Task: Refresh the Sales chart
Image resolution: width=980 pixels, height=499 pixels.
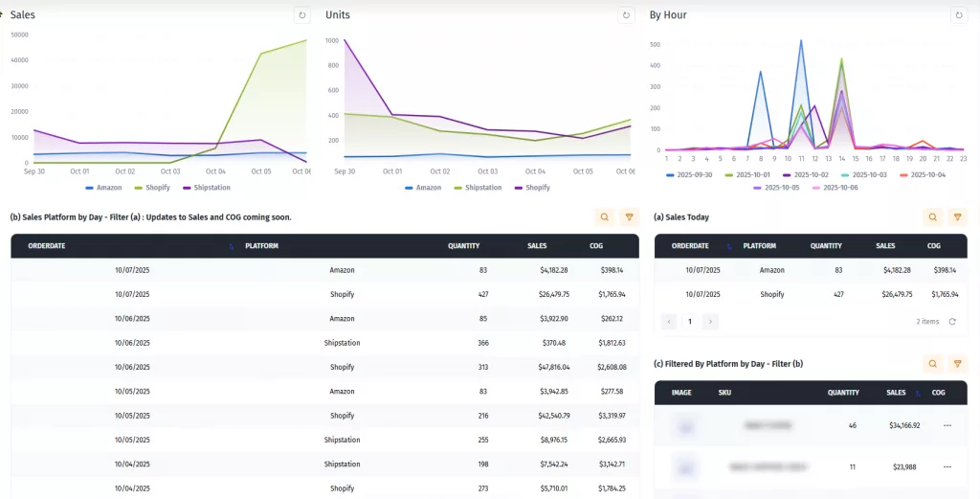Action: (x=302, y=15)
